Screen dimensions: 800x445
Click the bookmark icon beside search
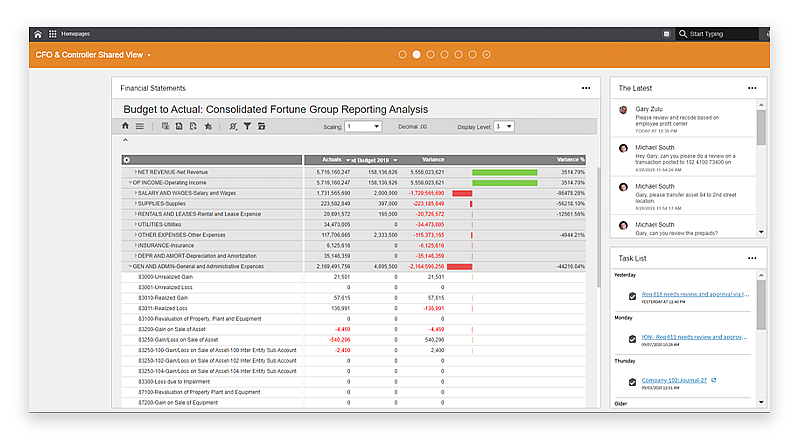point(666,34)
